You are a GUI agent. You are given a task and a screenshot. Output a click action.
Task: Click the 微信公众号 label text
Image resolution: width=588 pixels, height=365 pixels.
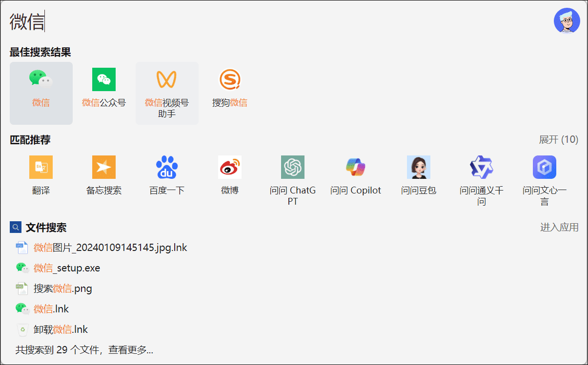pos(104,103)
